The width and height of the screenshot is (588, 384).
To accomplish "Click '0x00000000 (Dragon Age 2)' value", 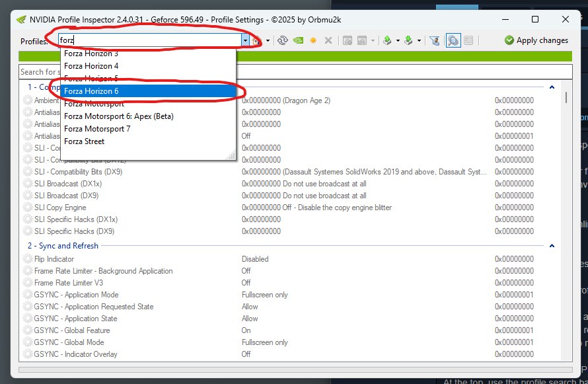I will pos(286,100).
